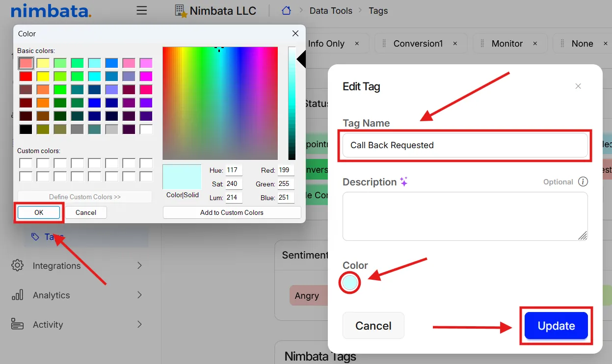Click Add to Custom Colors button

[232, 212]
